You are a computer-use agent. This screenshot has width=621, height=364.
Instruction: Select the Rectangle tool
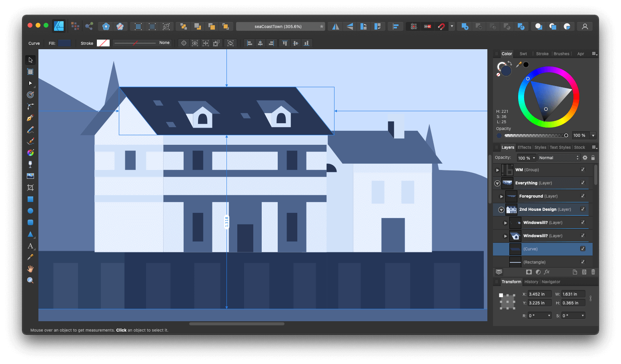[x=30, y=199]
